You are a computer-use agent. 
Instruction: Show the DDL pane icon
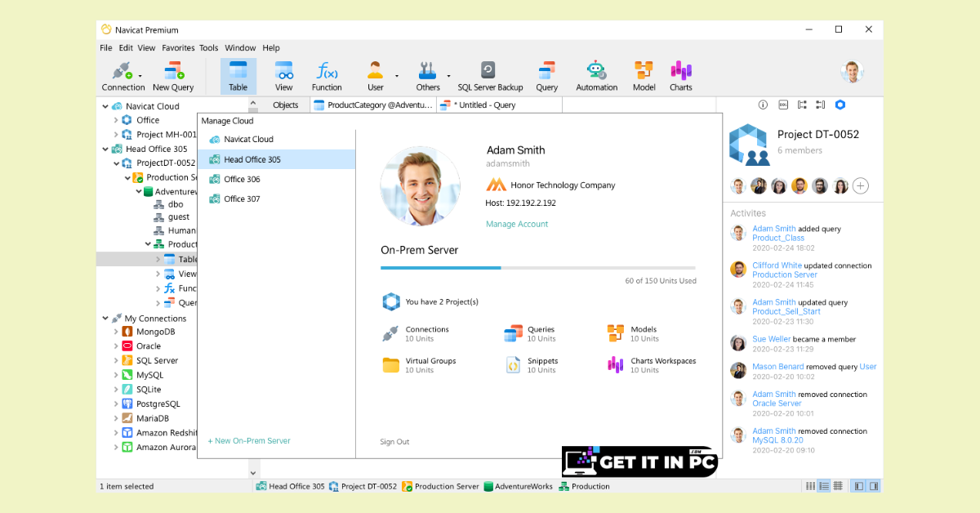coord(782,105)
